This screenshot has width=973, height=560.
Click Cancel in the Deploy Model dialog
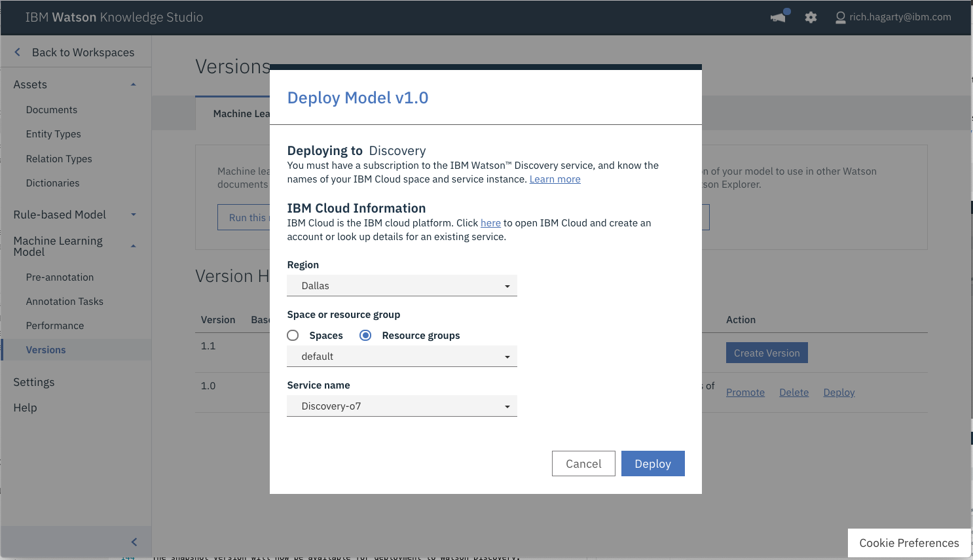pyautogui.click(x=583, y=463)
